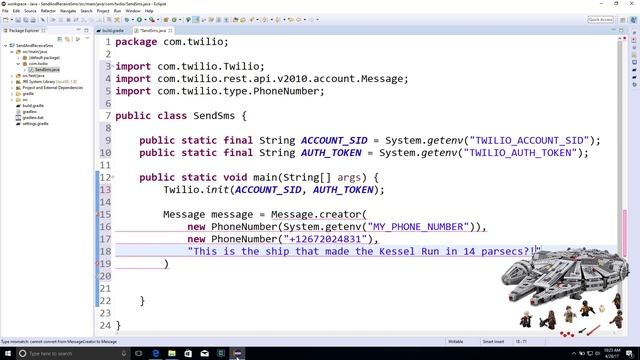Open the Project menu
This screenshot has height=360, width=640.
(103, 11)
